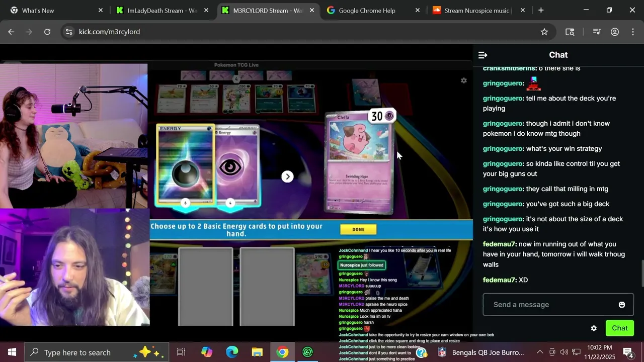The width and height of the screenshot is (644, 362).
Task: Show next energy cards with the arrow
Action: (x=287, y=176)
